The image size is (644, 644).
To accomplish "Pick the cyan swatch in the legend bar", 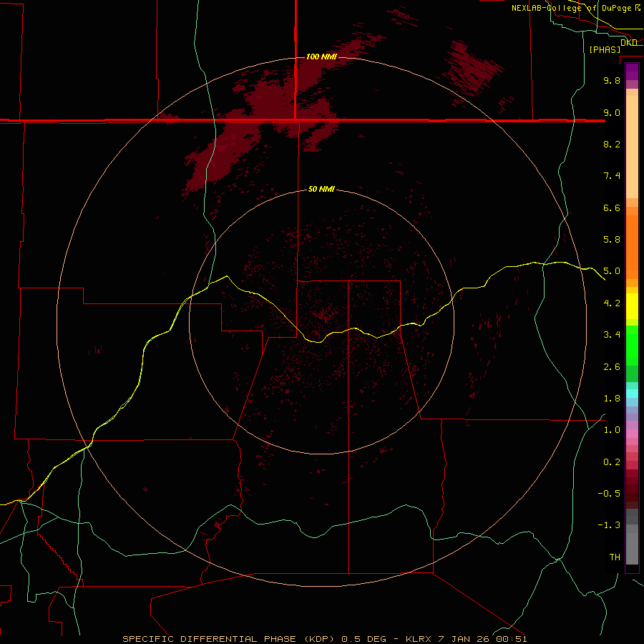I will 632,394.
